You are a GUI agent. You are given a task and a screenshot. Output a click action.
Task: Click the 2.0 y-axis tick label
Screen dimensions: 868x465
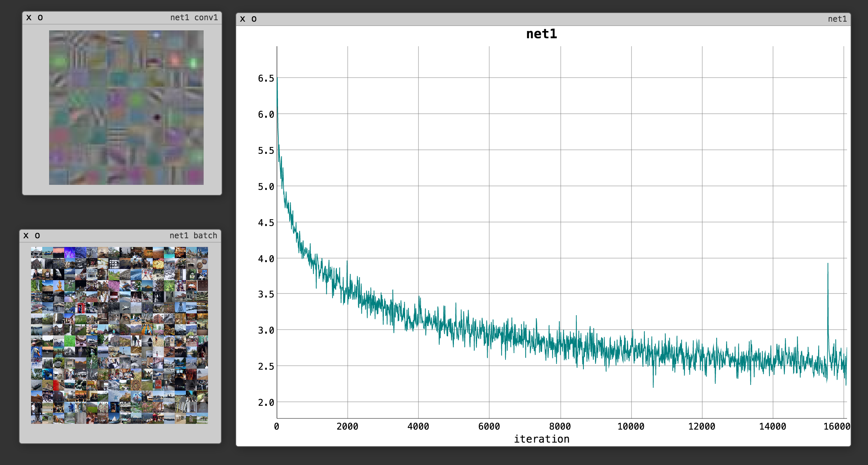(x=266, y=403)
